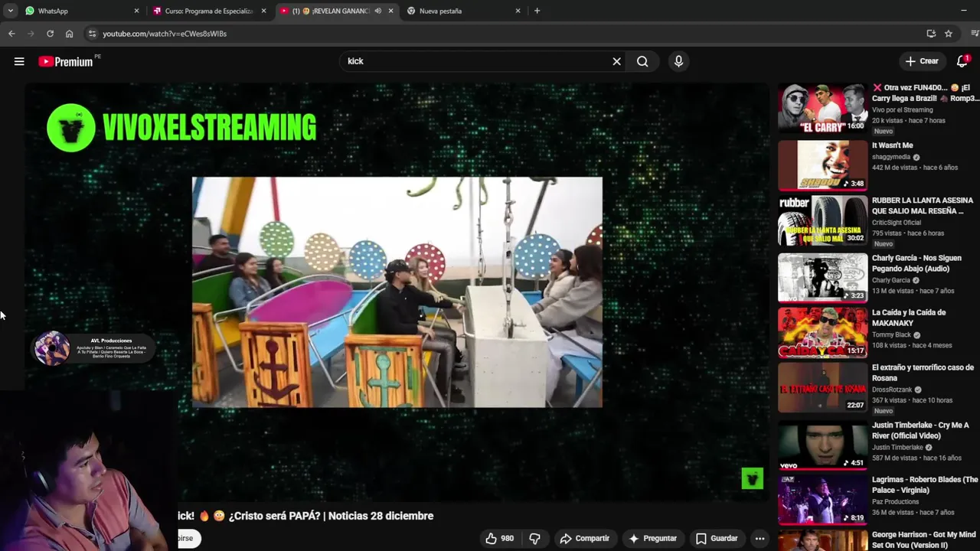Click the partially visible subscribe button
This screenshot has height=551, width=980.
tap(188, 538)
